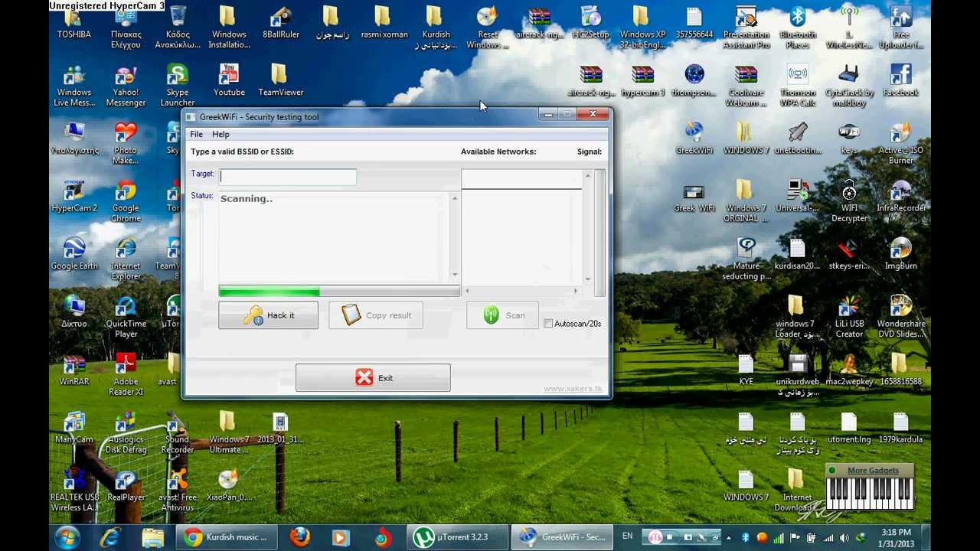Select the HC2Setup installer icon

coord(590,23)
